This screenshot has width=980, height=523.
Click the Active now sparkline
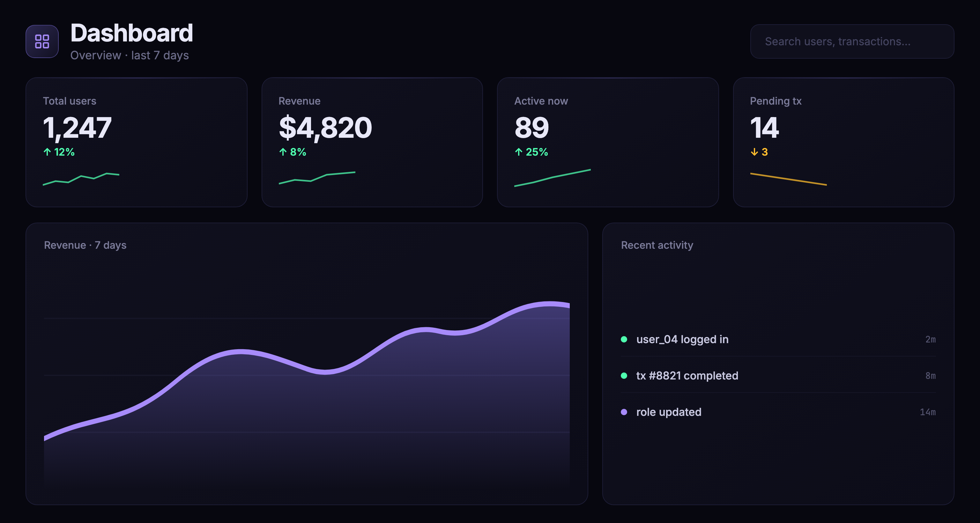tap(553, 178)
